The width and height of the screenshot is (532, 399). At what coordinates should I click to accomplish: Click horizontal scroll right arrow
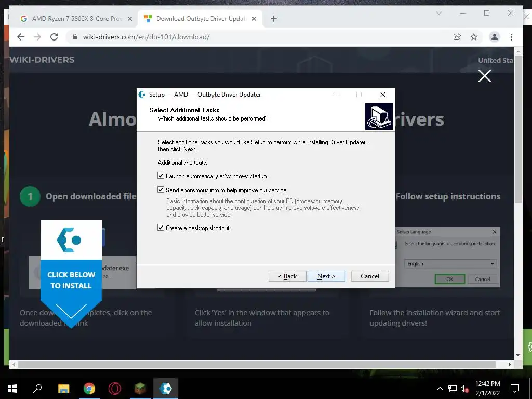[x=509, y=364]
